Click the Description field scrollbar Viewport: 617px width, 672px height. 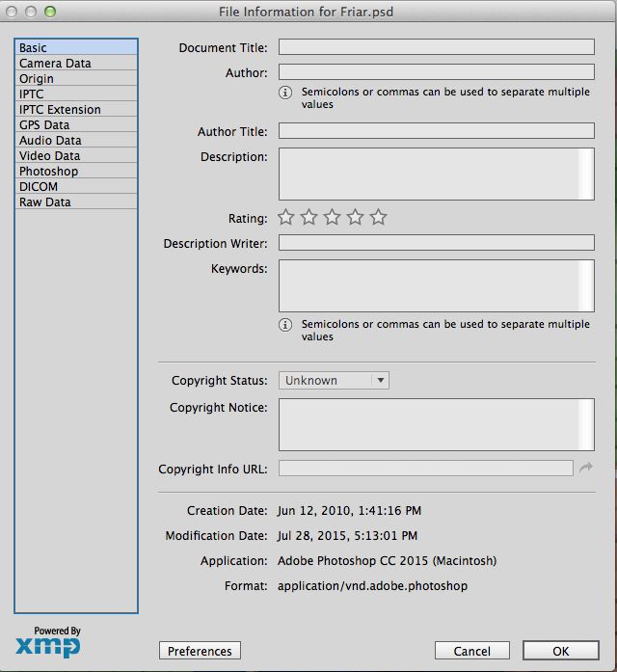586,174
